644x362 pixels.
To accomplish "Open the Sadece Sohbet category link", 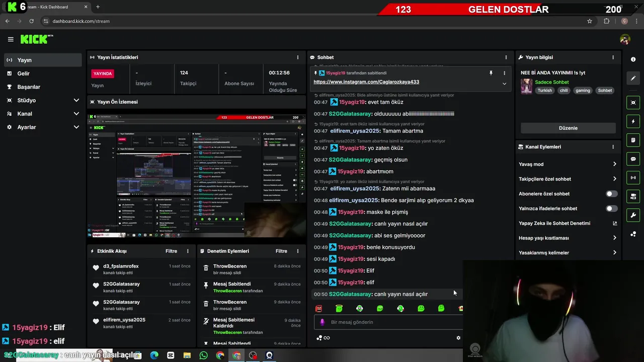I will point(552,82).
